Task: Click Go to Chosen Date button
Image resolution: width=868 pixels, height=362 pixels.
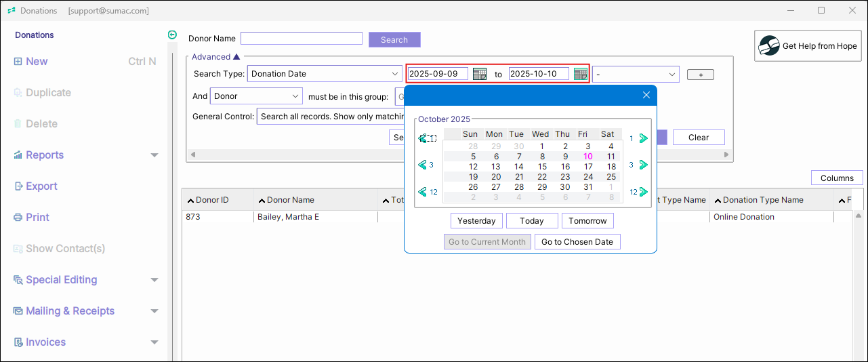Action: 577,242
